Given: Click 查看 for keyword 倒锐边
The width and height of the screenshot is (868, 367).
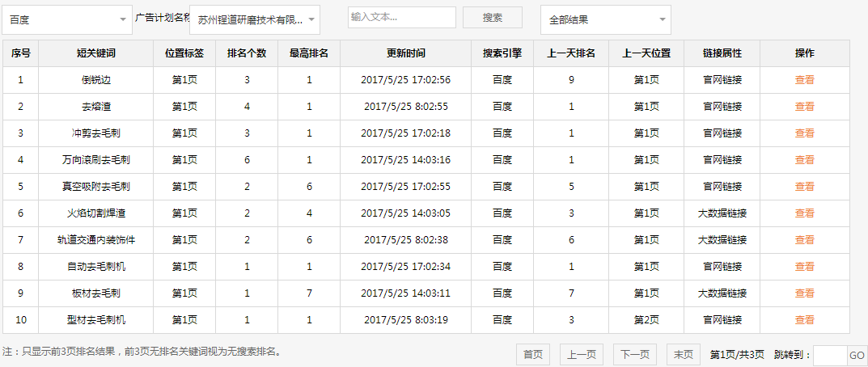Looking at the screenshot, I should 804,80.
